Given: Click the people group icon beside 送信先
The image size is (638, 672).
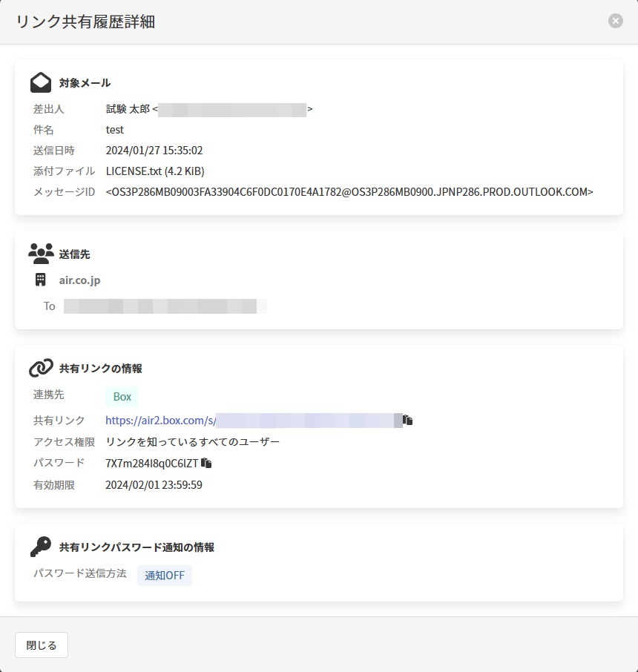Looking at the screenshot, I should [x=41, y=254].
